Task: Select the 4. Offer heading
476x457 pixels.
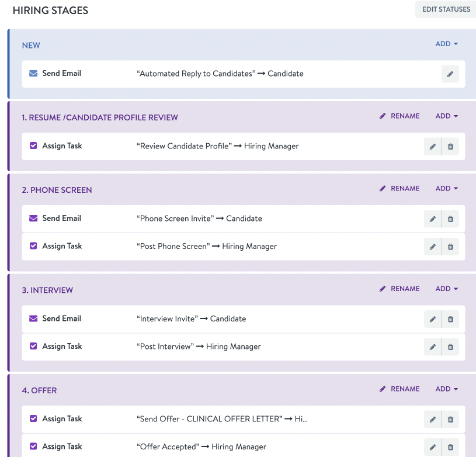Action: (x=40, y=390)
